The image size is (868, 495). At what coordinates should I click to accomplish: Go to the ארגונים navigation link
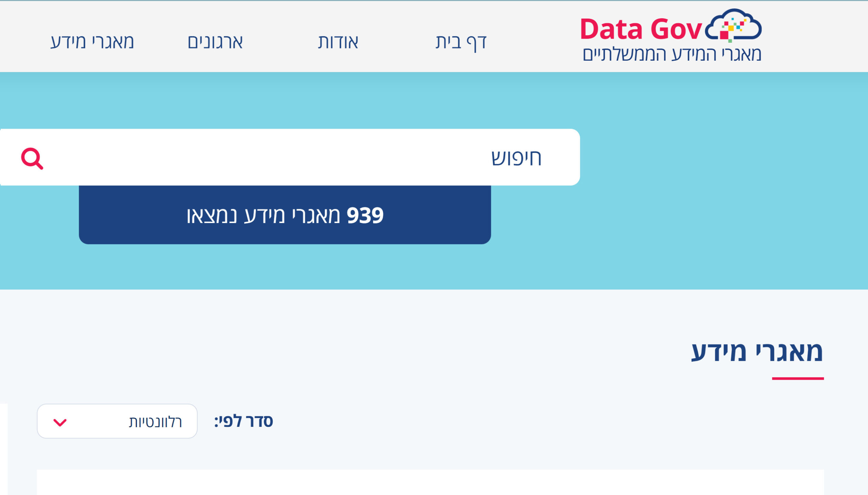tap(215, 42)
